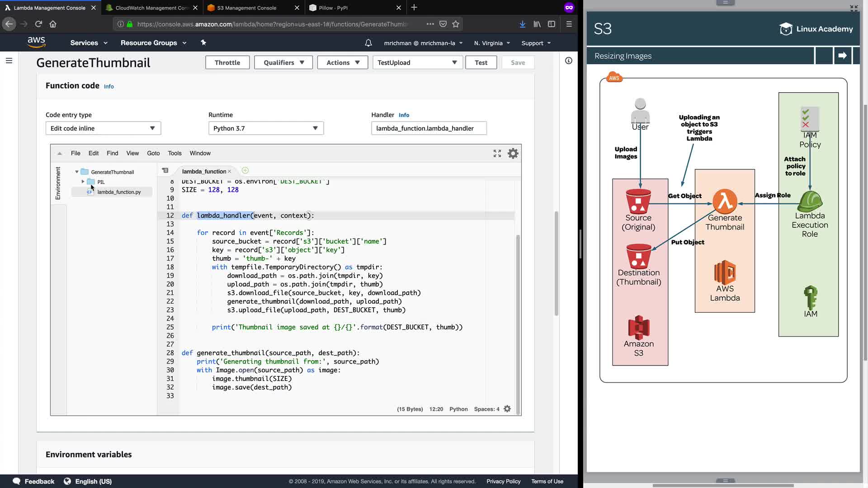
Task: Click the status bar settings gear
Action: [507, 409]
